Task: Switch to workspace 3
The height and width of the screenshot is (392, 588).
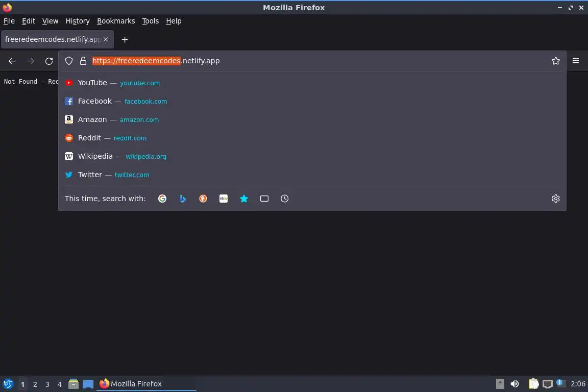Action: click(x=47, y=384)
